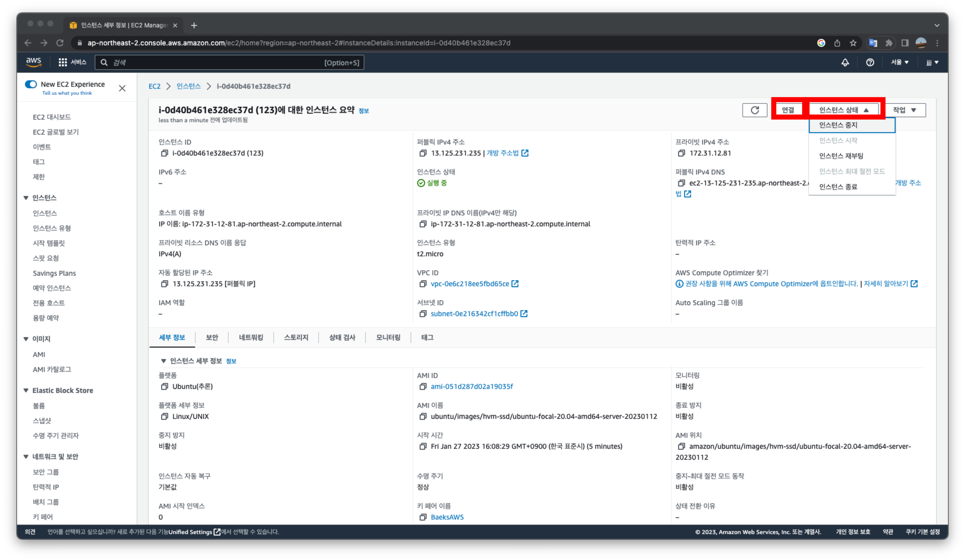Copy the public IPv4 address 13.125.231.235
965x560 pixels.
pyautogui.click(x=423, y=153)
